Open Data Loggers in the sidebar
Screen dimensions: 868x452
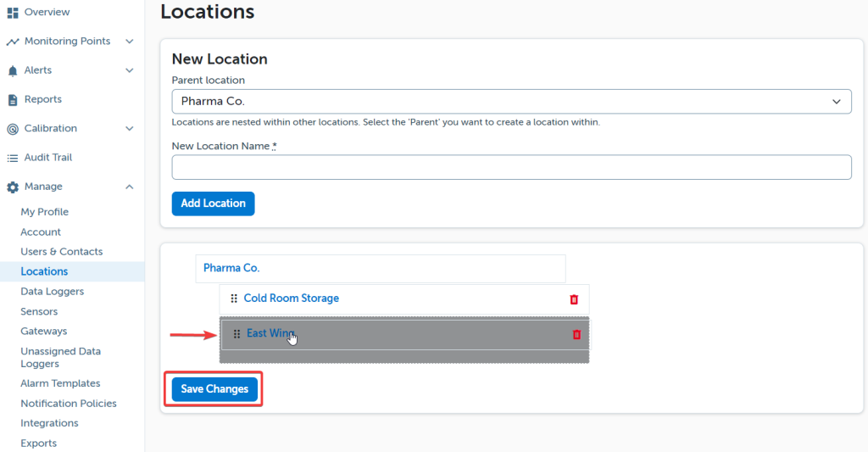coord(52,292)
